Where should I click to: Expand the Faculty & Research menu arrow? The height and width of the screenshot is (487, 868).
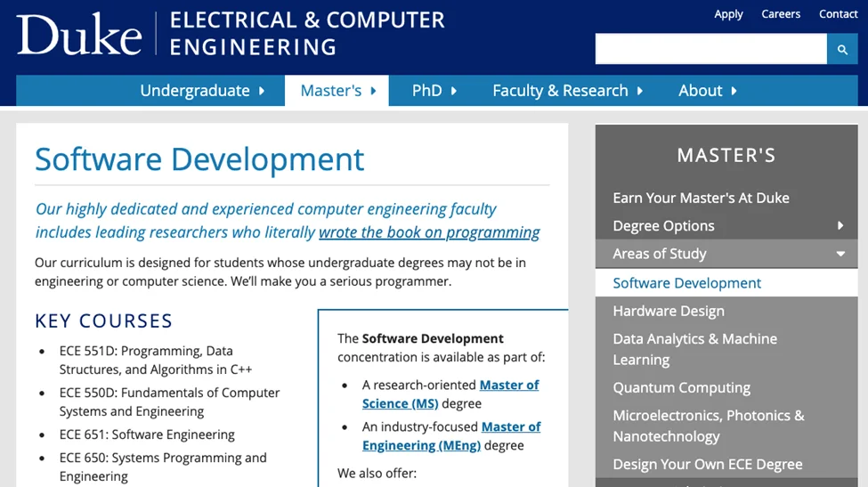tap(640, 91)
